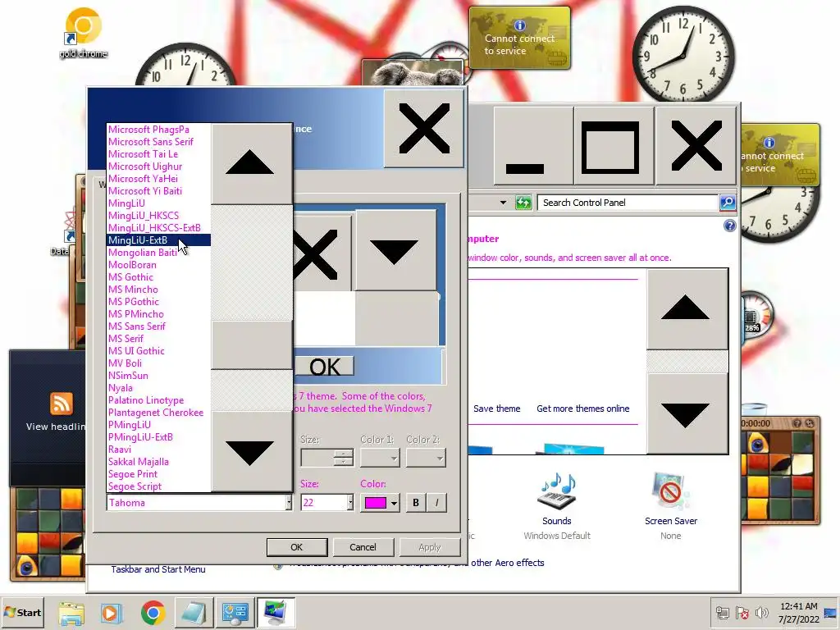Choose MV Boli font

pyautogui.click(x=158, y=363)
